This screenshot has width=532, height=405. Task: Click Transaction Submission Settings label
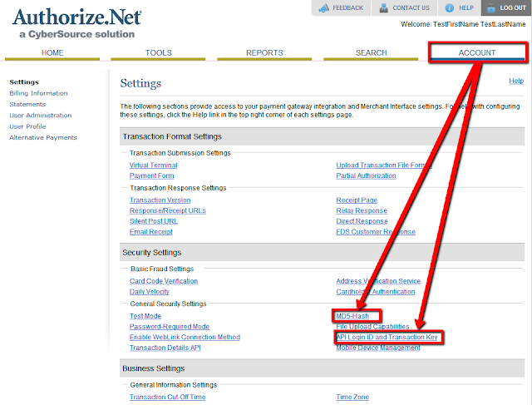(180, 153)
